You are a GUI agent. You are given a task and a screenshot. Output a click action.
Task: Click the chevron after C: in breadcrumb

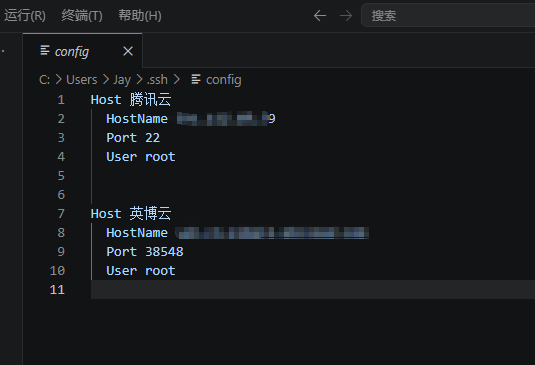pyautogui.click(x=58, y=80)
